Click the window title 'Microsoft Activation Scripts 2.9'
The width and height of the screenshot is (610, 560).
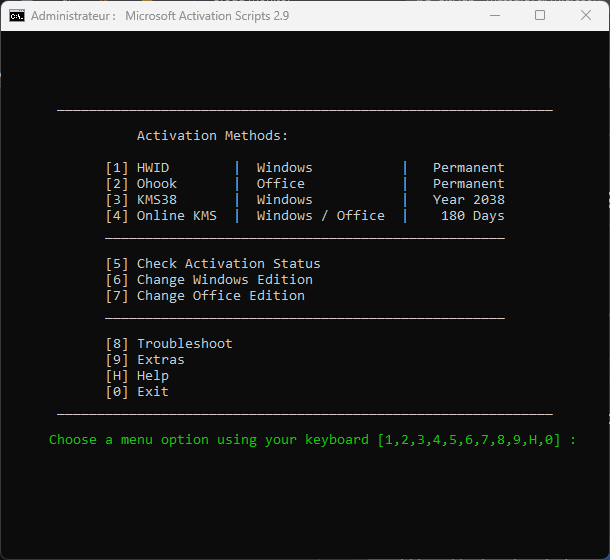click(x=207, y=16)
